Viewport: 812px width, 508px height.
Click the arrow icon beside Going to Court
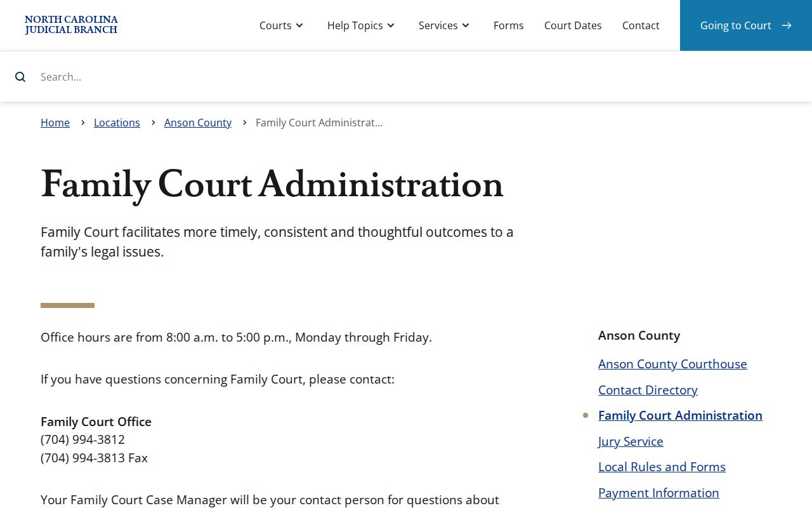787,25
